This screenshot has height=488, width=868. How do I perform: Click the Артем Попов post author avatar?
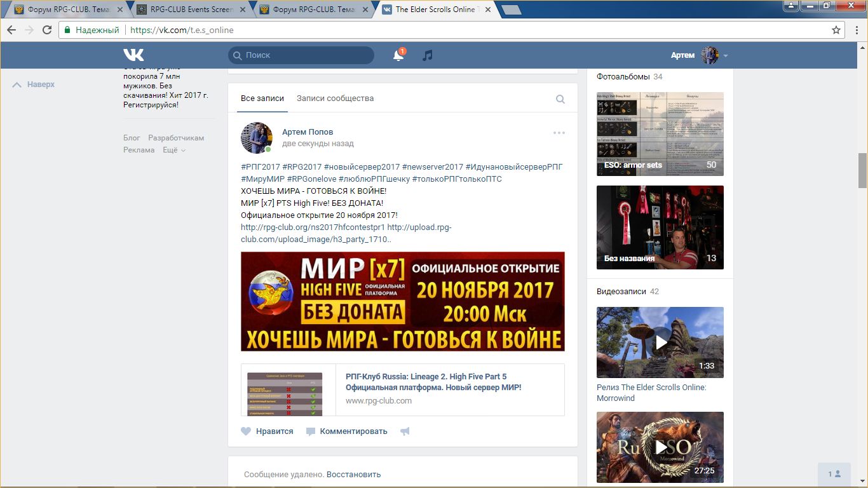257,138
